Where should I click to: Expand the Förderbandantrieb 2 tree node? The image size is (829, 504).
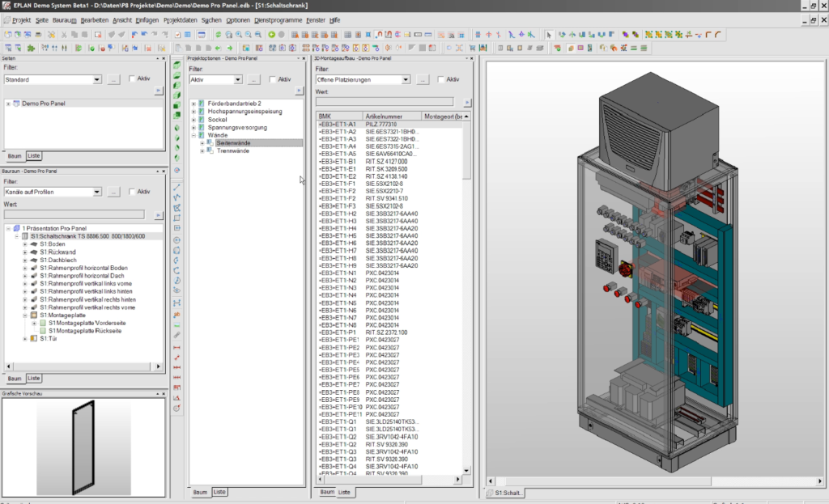coord(193,104)
